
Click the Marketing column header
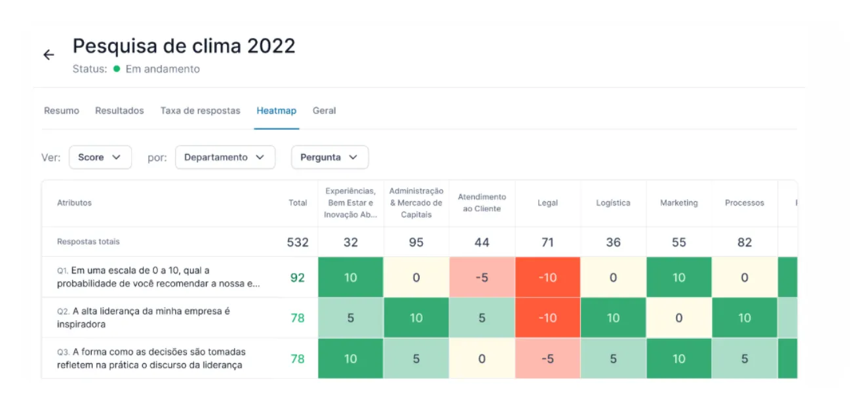point(679,203)
